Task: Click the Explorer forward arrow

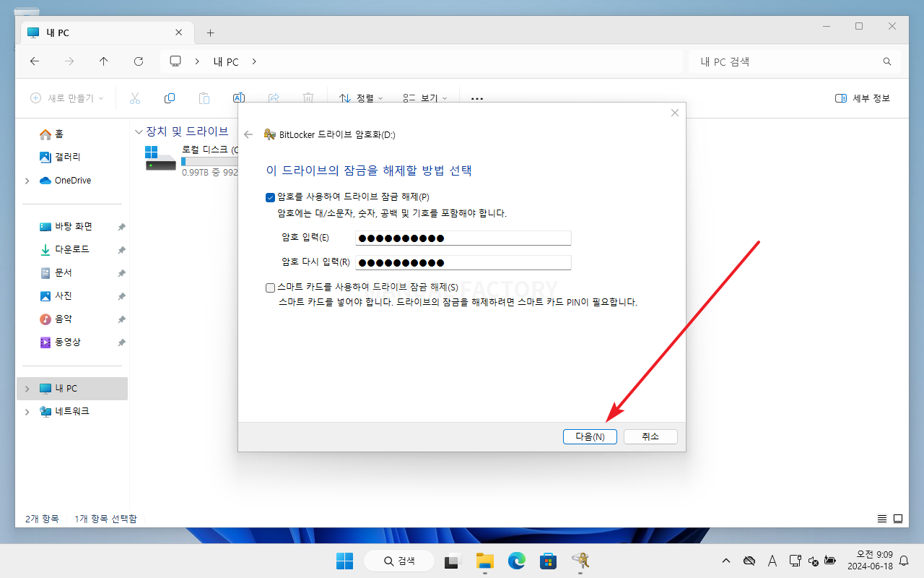Action: [x=69, y=61]
